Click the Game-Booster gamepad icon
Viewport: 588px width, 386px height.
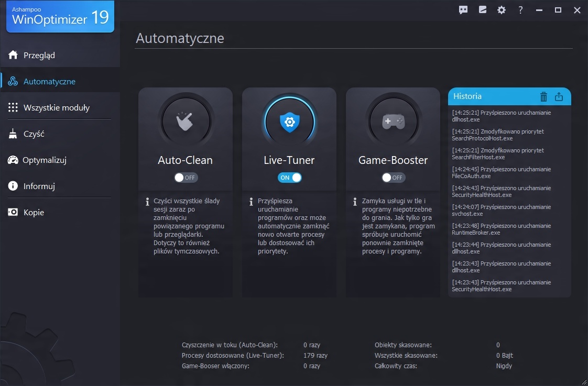tap(393, 122)
